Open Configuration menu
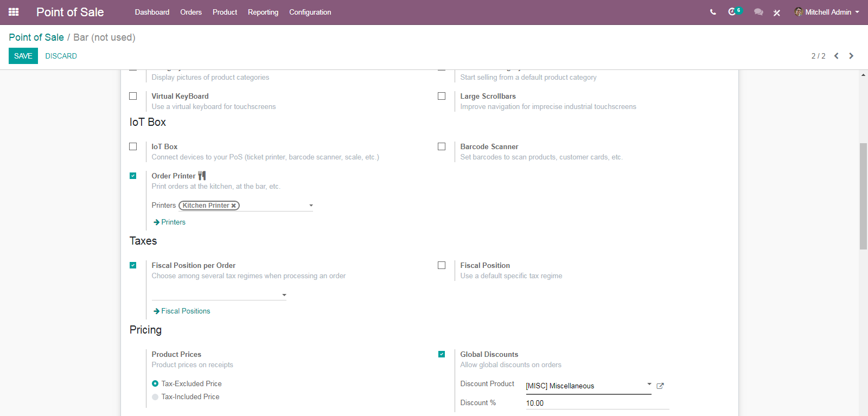The width and height of the screenshot is (868, 416). pyautogui.click(x=310, y=12)
